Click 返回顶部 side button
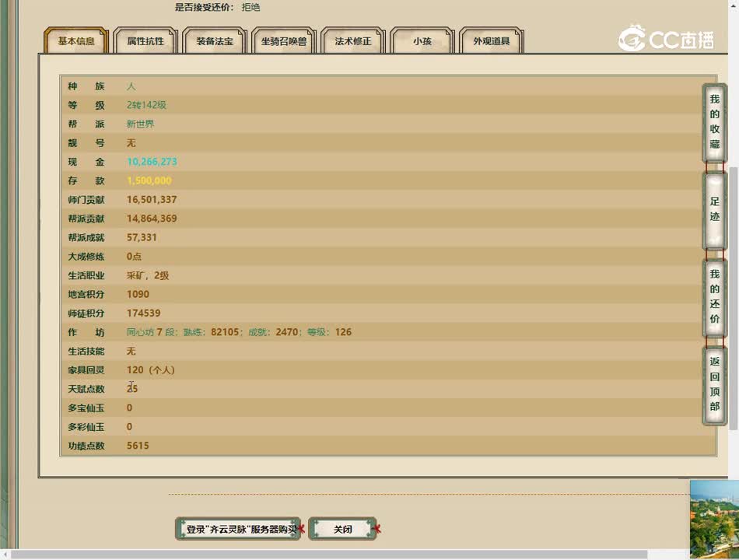Screen dimensions: 739x560 point(714,384)
